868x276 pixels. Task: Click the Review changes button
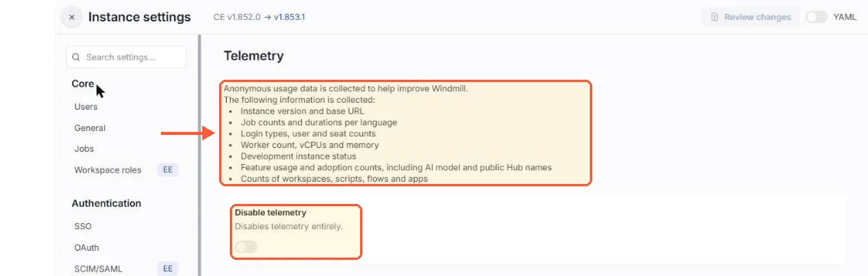pyautogui.click(x=751, y=17)
